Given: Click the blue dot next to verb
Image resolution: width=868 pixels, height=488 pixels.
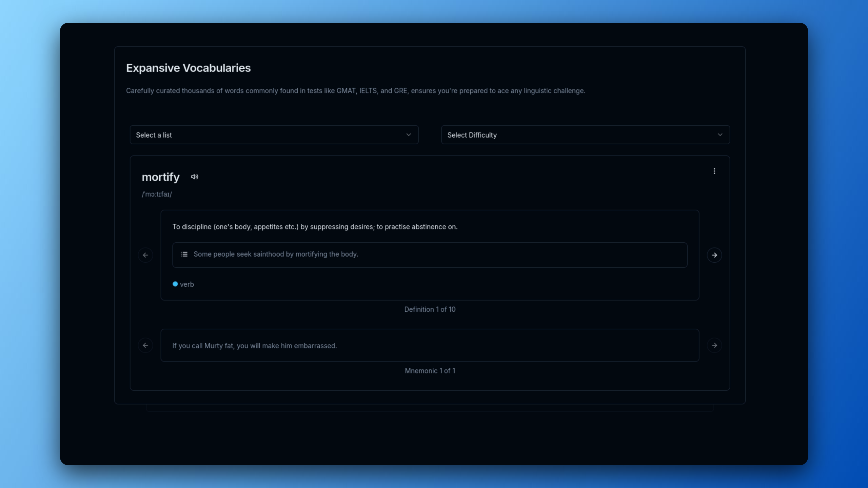Looking at the screenshot, I should point(175,284).
